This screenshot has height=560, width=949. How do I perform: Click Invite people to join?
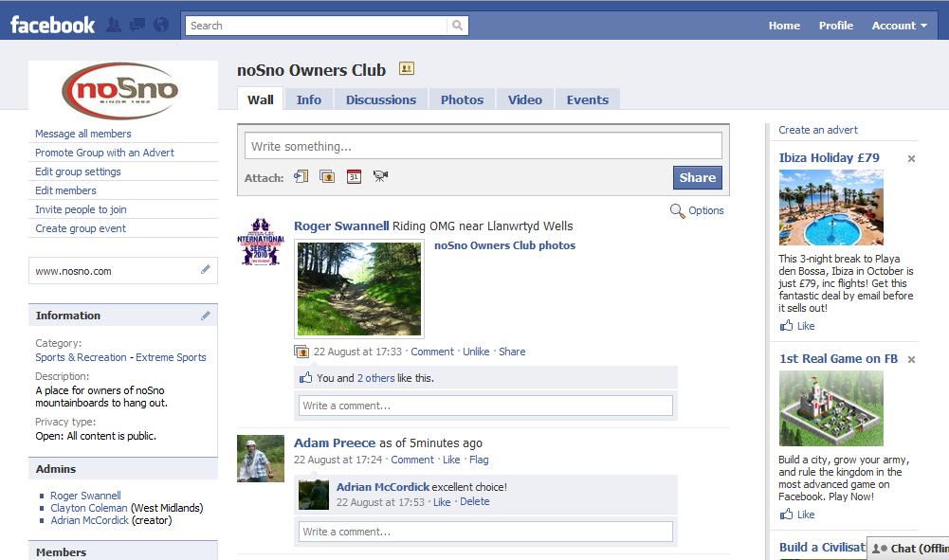click(81, 209)
